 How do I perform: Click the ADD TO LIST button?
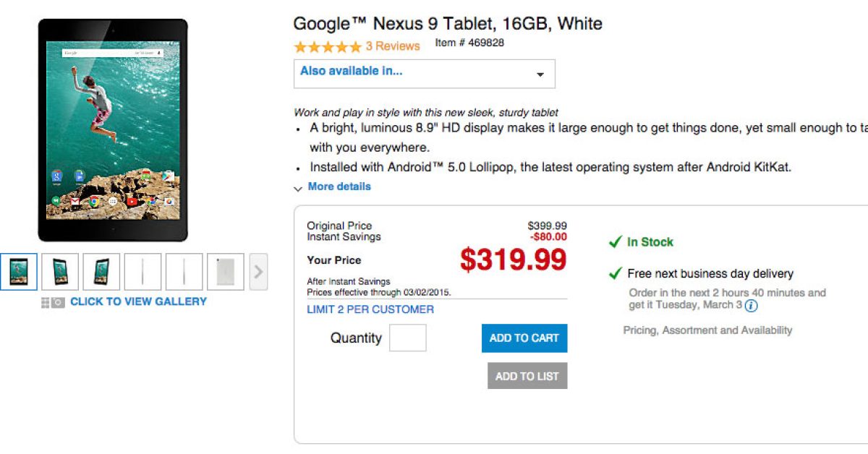(527, 376)
